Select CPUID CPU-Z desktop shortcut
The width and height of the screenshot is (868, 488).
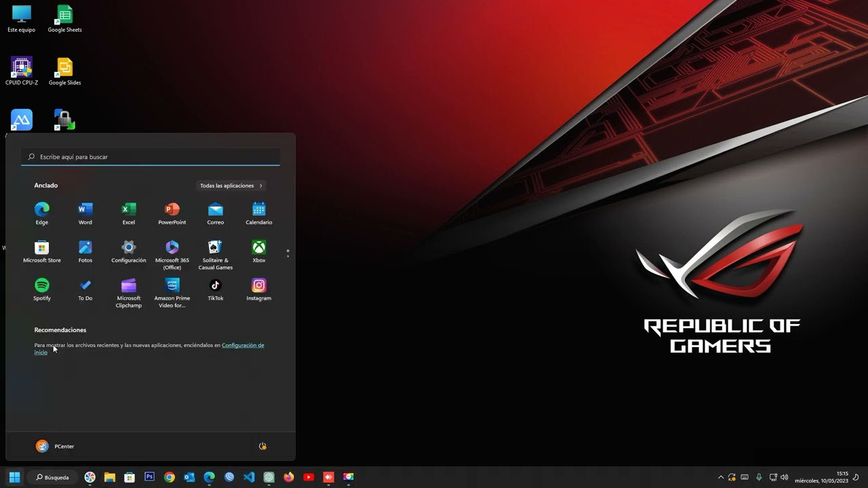(21, 72)
